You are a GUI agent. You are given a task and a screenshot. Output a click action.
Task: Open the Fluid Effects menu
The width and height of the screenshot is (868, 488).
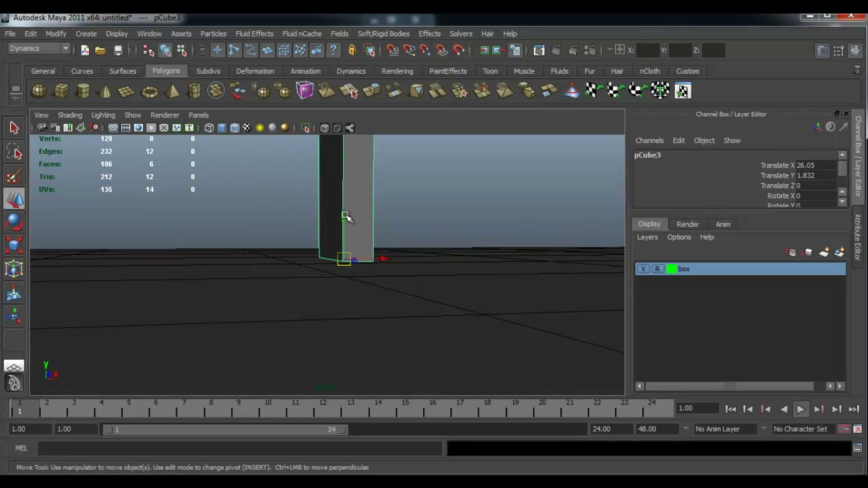pos(254,34)
